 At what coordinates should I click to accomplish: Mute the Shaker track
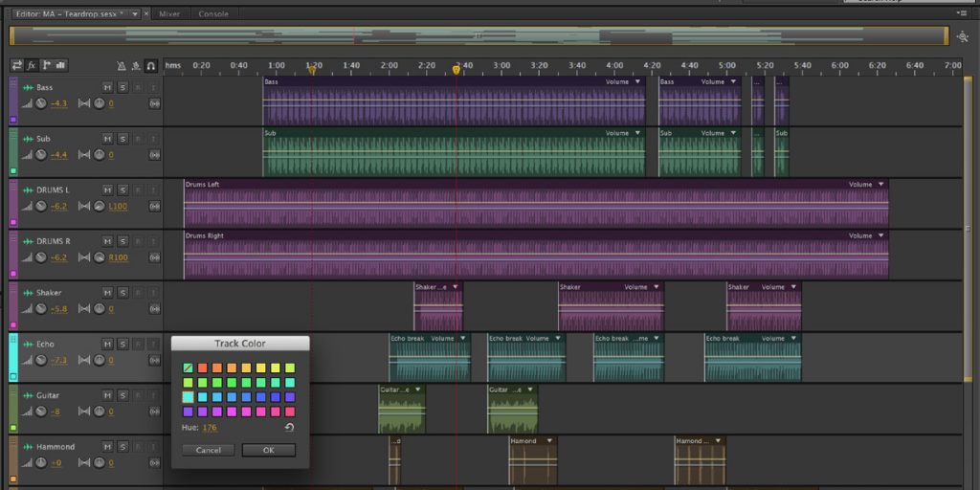tap(107, 293)
